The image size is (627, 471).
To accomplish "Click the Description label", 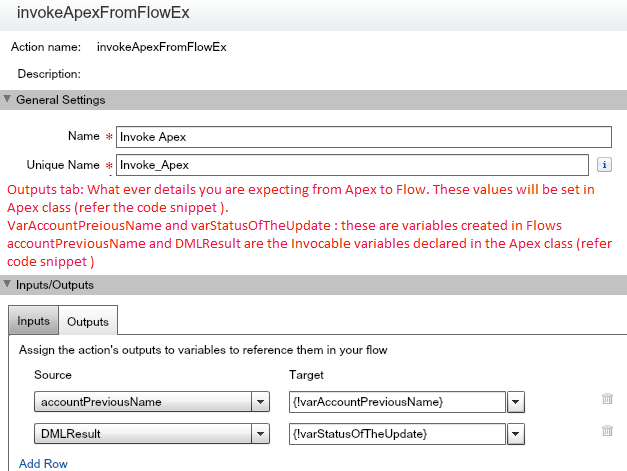I will 49,74.
